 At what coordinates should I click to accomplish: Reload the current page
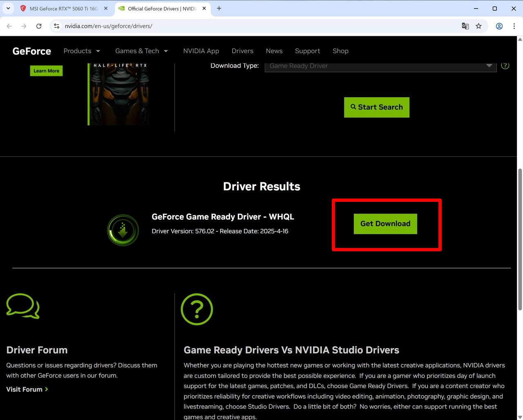[x=39, y=26]
